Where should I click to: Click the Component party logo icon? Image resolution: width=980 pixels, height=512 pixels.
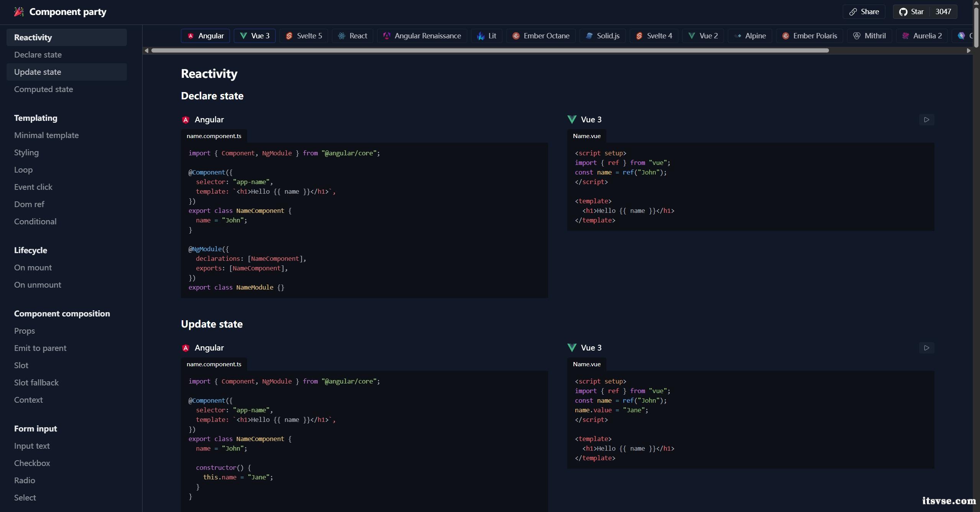click(x=19, y=12)
